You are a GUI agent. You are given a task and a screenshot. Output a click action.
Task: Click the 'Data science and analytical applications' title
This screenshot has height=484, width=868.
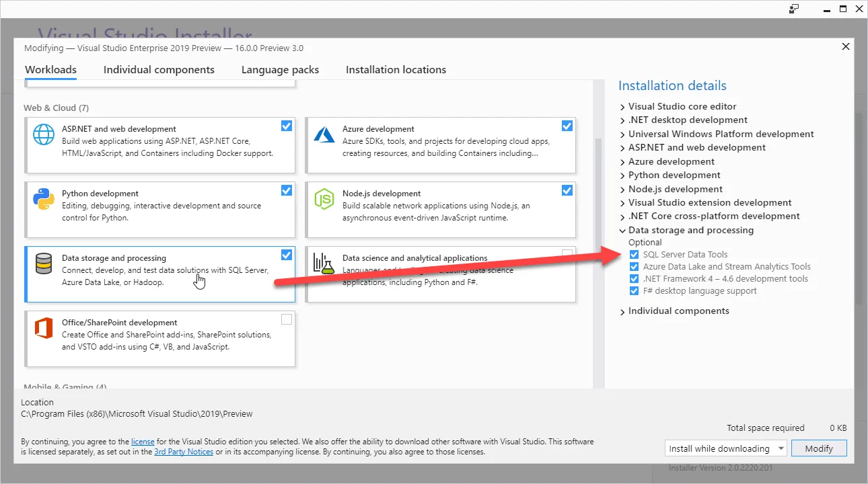pos(414,258)
